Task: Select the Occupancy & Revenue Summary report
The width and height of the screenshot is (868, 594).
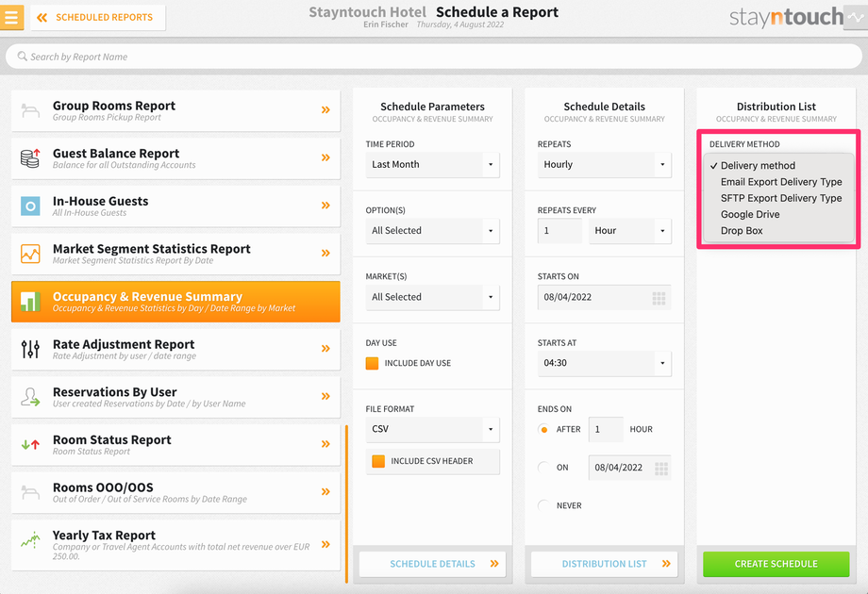Action: tap(175, 302)
